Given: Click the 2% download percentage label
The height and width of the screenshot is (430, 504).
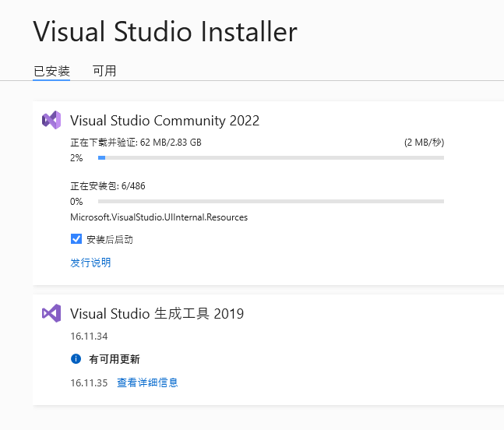Looking at the screenshot, I should pos(76,158).
